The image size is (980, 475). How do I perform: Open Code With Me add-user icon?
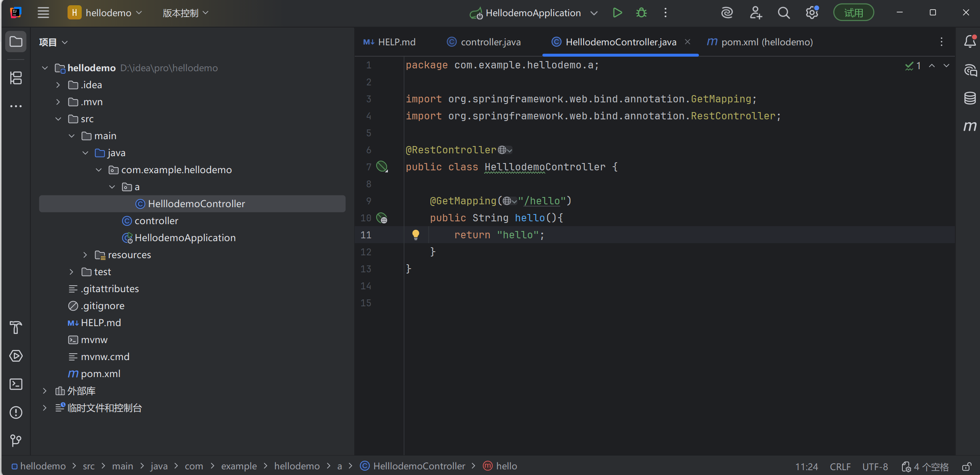coord(756,13)
